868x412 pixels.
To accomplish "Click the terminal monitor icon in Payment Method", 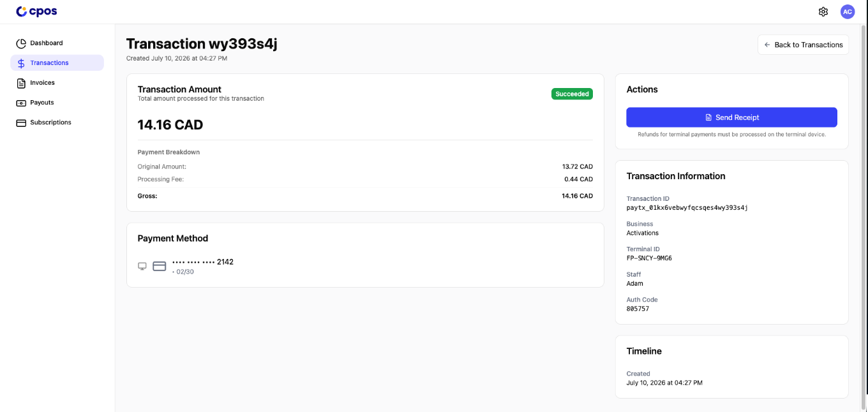I will coord(142,266).
